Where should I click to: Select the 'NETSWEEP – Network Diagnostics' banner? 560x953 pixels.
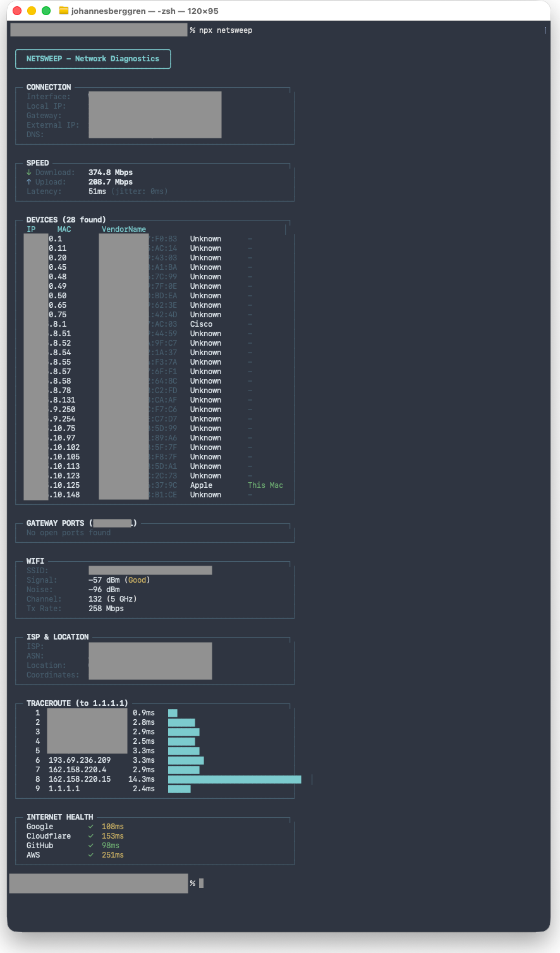point(93,59)
